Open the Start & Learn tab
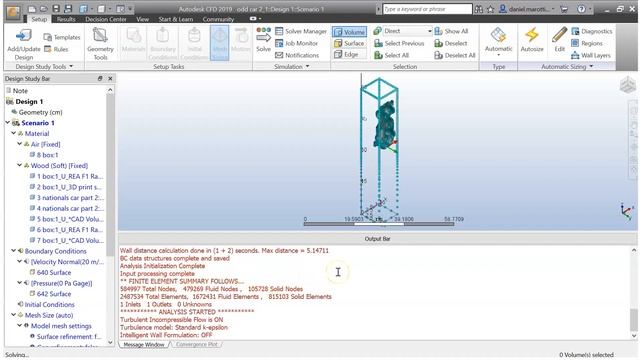Image resolution: width=640 pixels, height=360 pixels. (x=176, y=19)
